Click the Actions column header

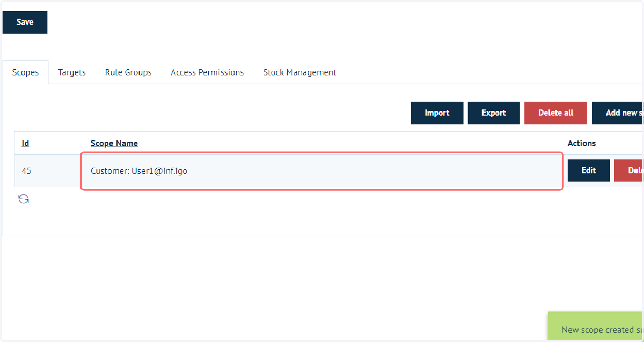tap(582, 143)
